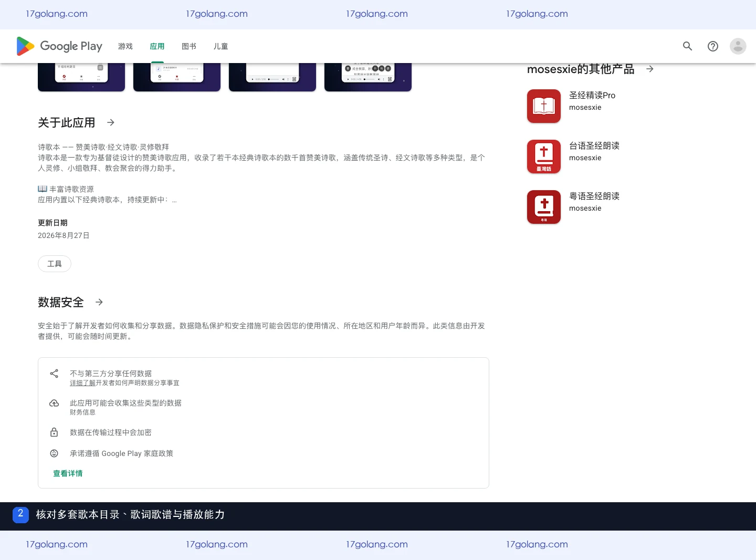Open the 查看详情 link

tap(68, 473)
